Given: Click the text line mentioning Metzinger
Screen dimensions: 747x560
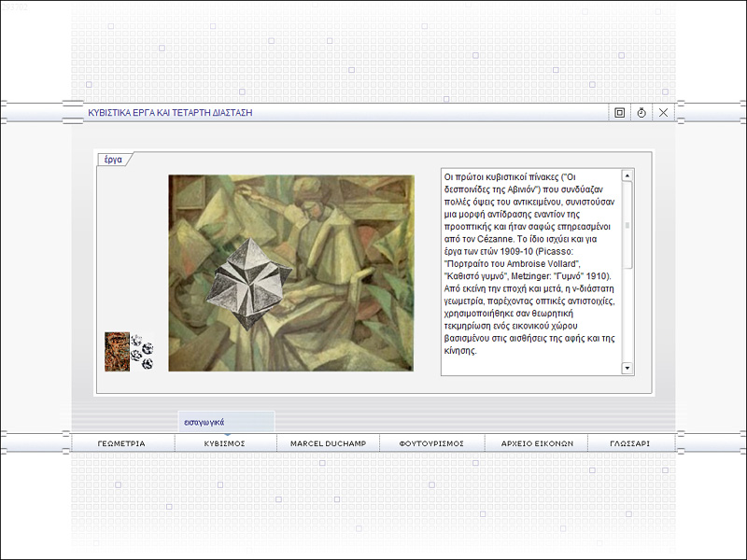Looking at the screenshot, I should click(x=528, y=276).
